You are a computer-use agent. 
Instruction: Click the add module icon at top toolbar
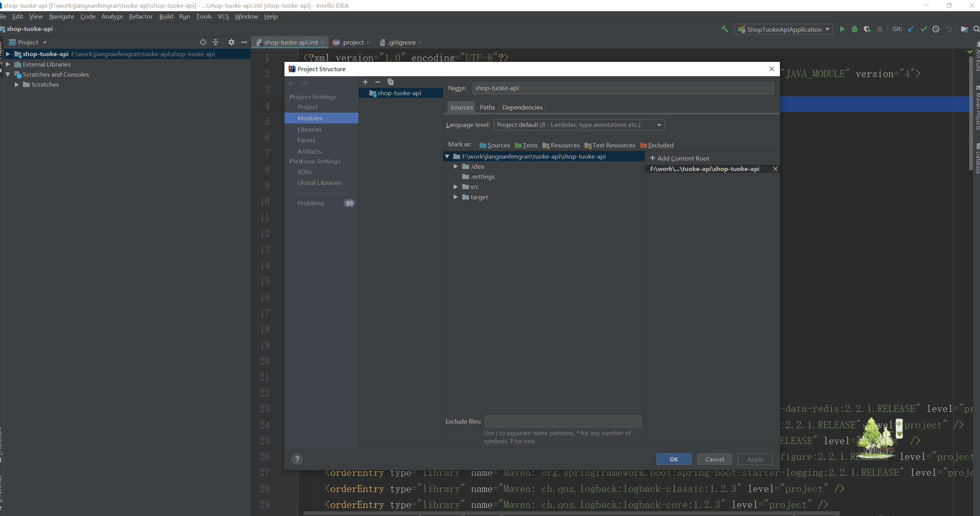(x=365, y=82)
